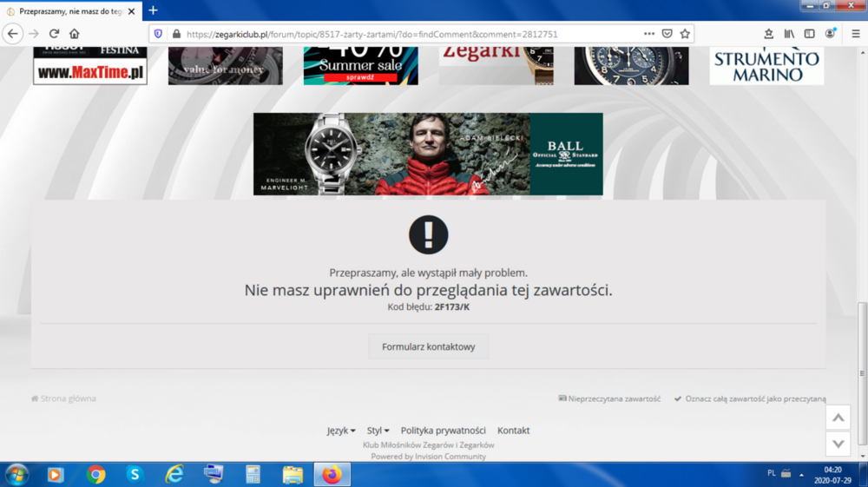Select the error code 2F173/K text
The width and height of the screenshot is (868, 487).
pyautogui.click(x=451, y=307)
